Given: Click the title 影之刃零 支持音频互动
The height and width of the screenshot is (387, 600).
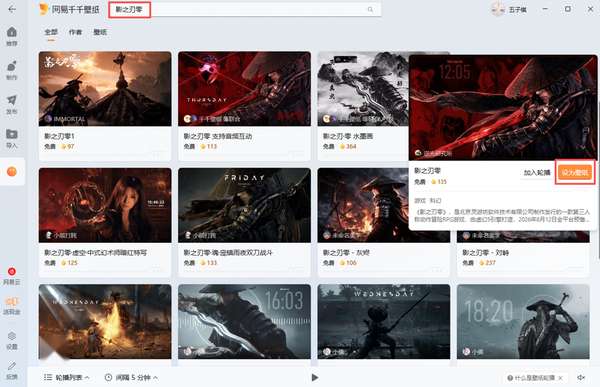Looking at the screenshot, I should point(218,136).
